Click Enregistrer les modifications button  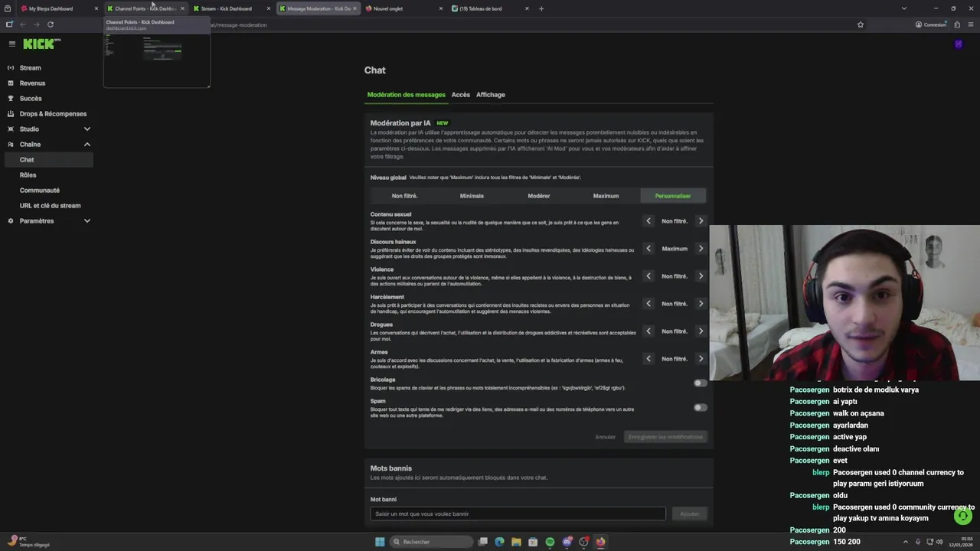pos(665,437)
